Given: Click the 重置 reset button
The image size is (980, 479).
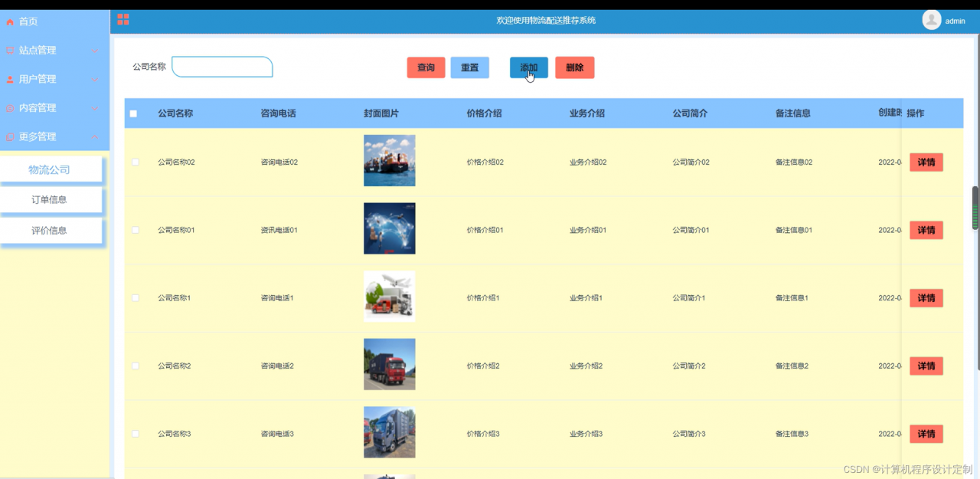Looking at the screenshot, I should pyautogui.click(x=470, y=67).
